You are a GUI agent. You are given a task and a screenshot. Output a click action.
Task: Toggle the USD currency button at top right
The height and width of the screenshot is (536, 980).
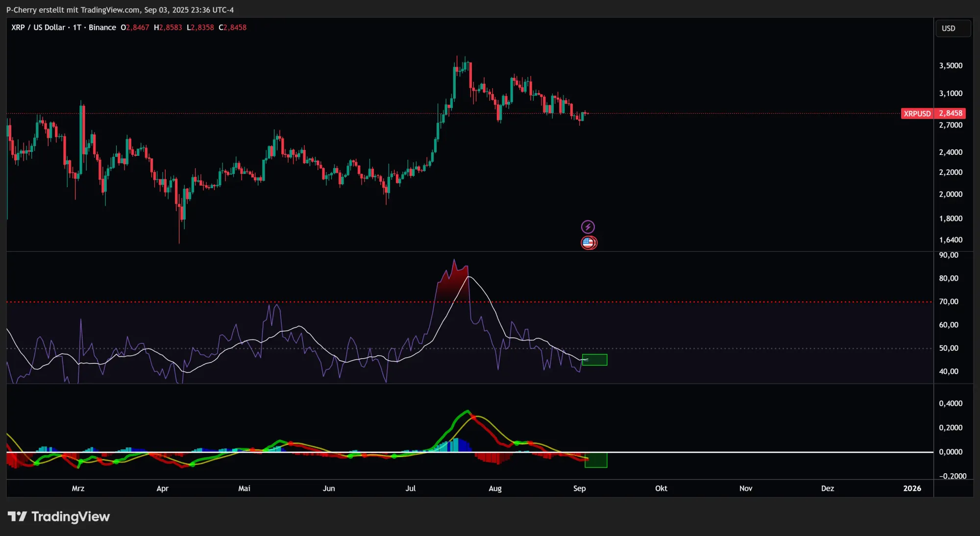tap(952, 28)
